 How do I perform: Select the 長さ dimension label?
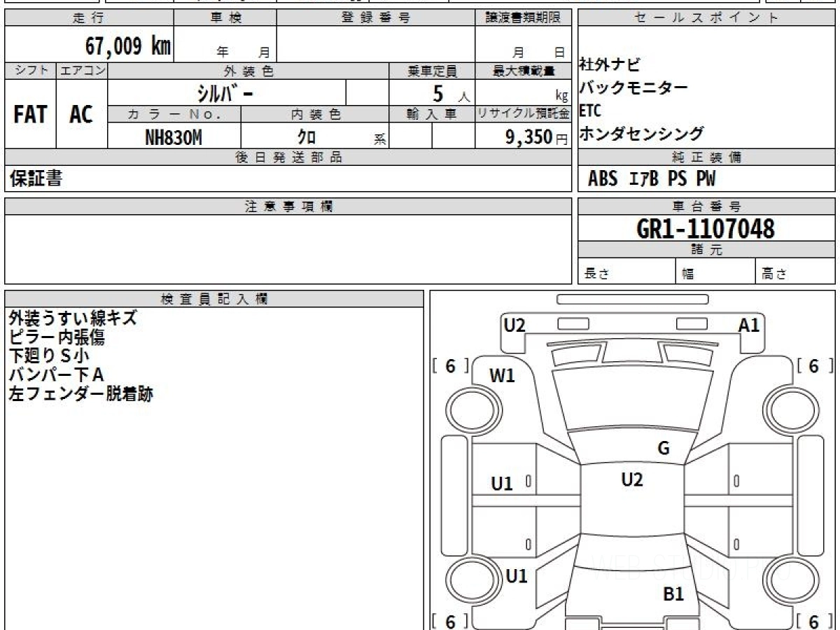coord(597,274)
